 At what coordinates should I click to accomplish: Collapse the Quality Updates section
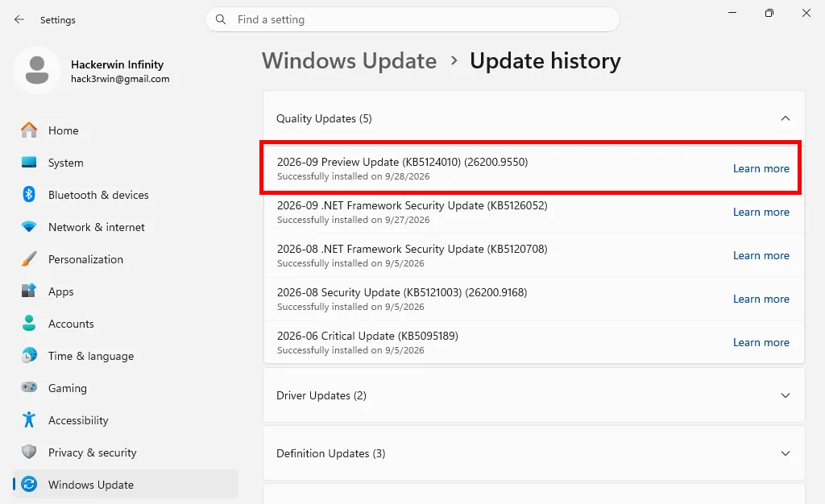tap(785, 118)
